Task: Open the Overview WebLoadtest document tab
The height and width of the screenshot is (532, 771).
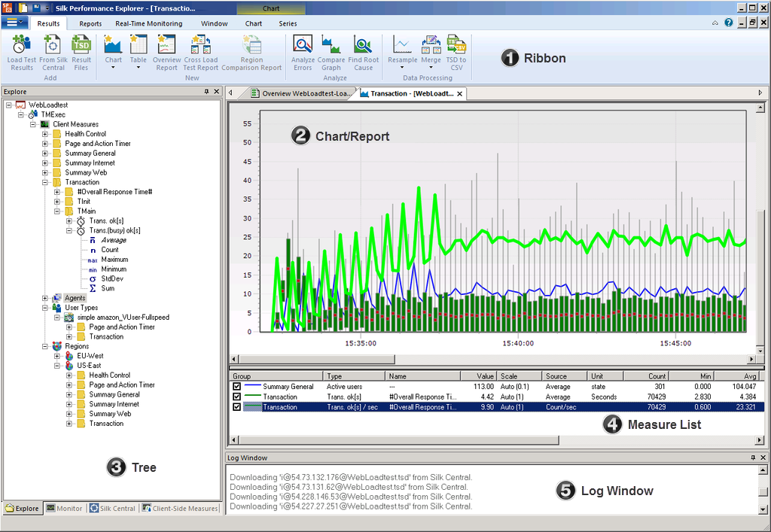Action: [299, 94]
